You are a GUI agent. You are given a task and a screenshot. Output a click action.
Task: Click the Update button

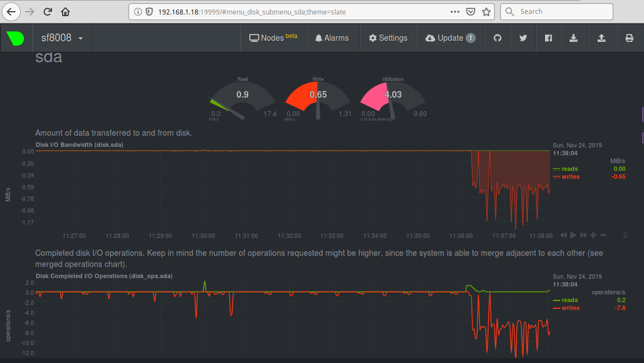450,38
